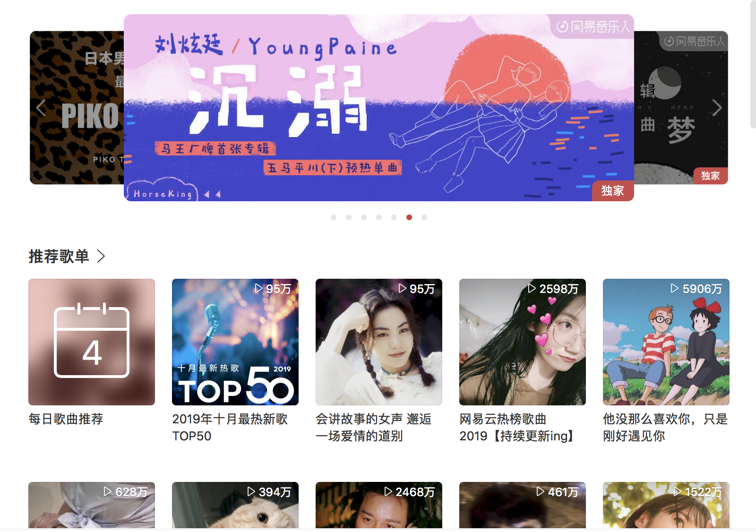Select the active red carousel dot
The image size is (756, 532).
click(409, 217)
